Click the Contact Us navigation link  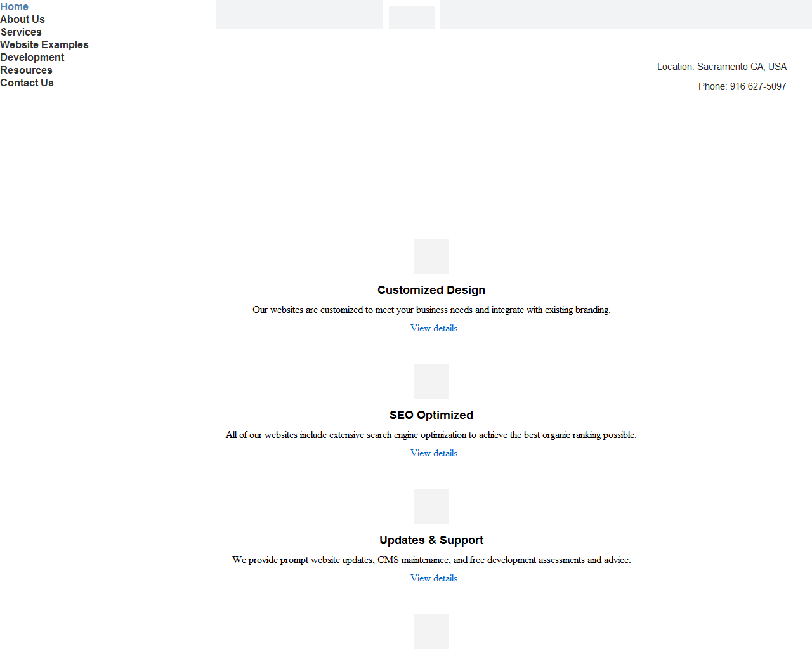tap(27, 83)
